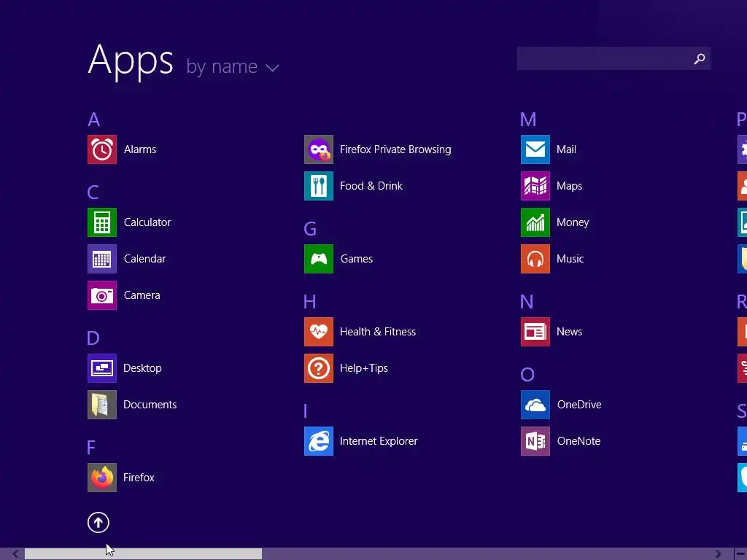
Task: Open the Desktop tile icon
Action: point(102,368)
